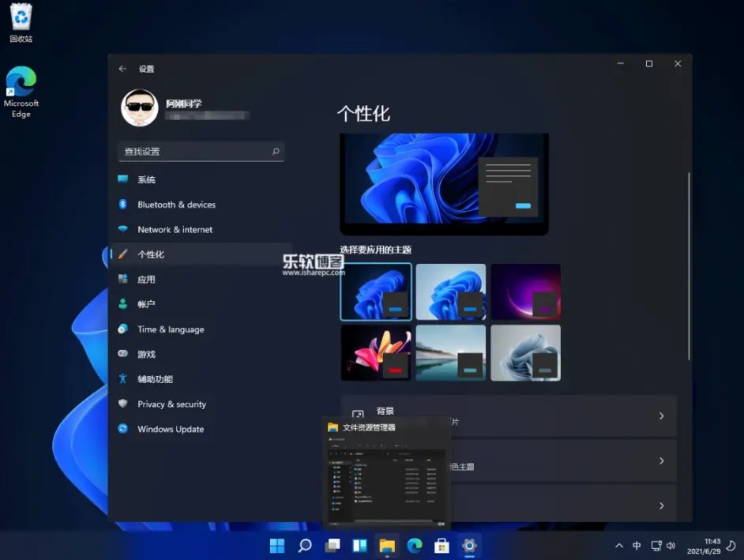This screenshot has width=744, height=560.
Task: Select the colorful flower dark theme
Action: [376, 352]
